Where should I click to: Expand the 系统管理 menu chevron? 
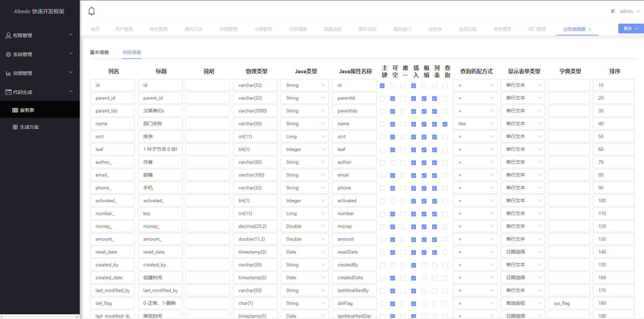click(x=71, y=53)
